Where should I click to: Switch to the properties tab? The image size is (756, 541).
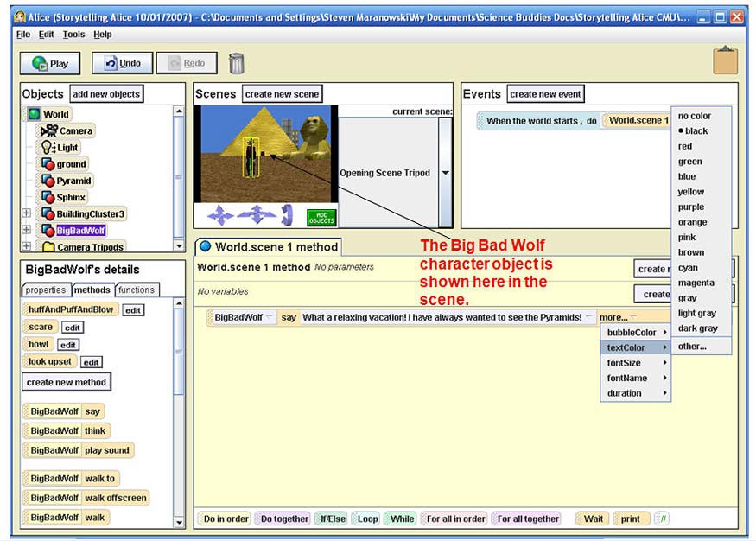[45, 290]
